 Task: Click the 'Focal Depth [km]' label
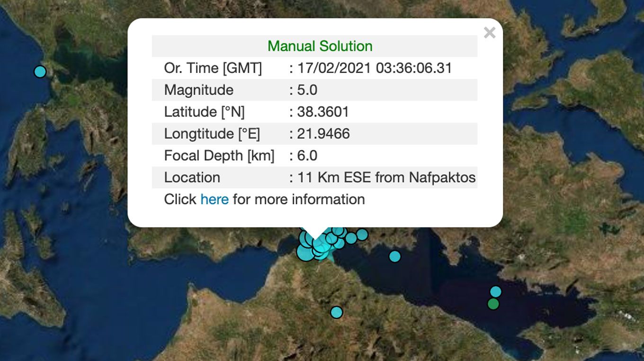219,155
